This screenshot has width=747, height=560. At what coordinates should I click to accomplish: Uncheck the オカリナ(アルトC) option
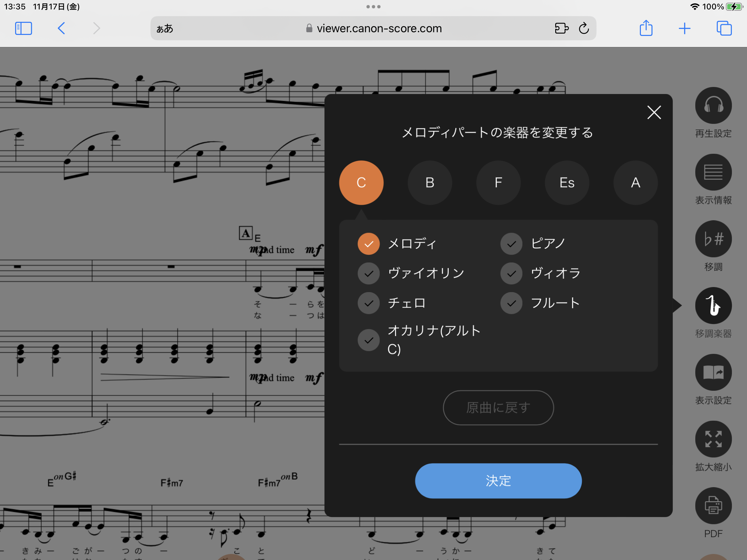pyautogui.click(x=368, y=340)
